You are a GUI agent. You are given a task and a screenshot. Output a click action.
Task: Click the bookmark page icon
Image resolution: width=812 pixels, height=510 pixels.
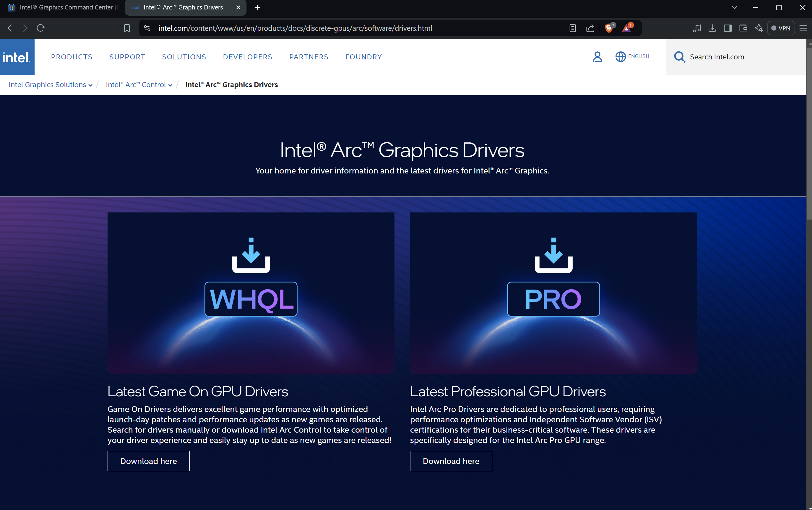coord(127,28)
